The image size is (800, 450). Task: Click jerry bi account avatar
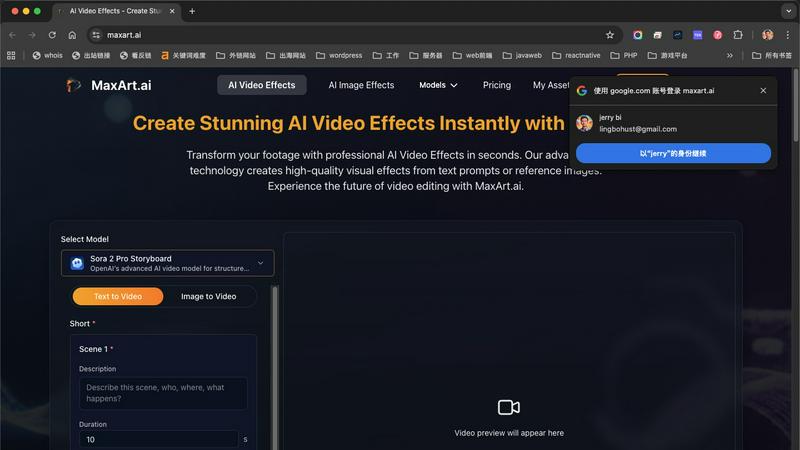(585, 123)
